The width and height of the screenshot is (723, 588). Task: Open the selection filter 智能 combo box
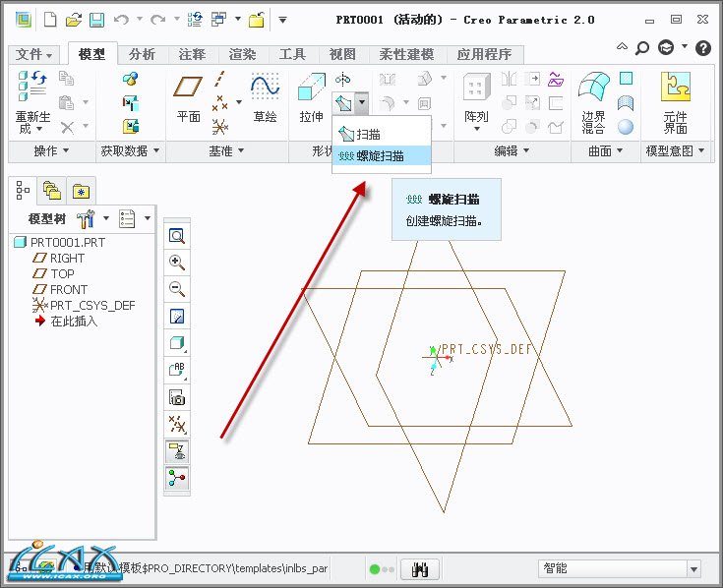pos(620,568)
